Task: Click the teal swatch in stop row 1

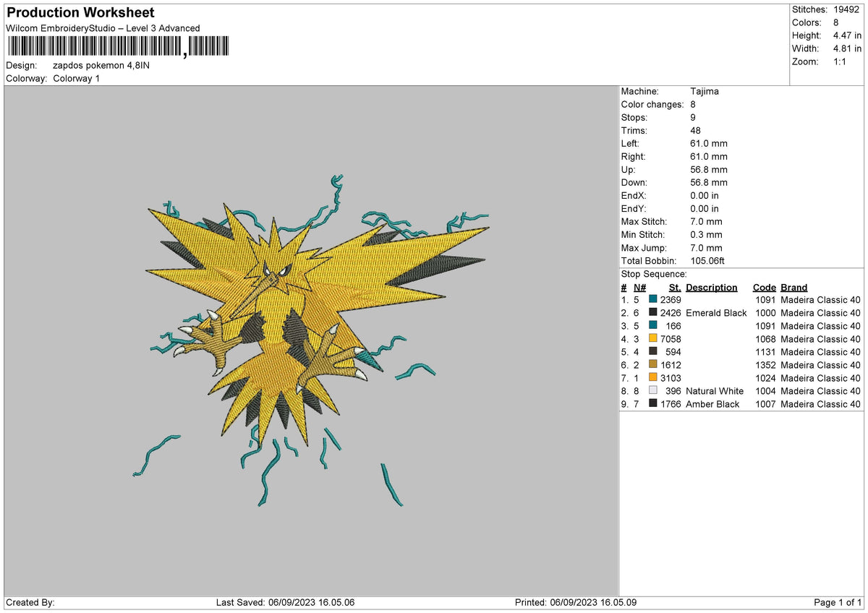Action: coord(653,300)
